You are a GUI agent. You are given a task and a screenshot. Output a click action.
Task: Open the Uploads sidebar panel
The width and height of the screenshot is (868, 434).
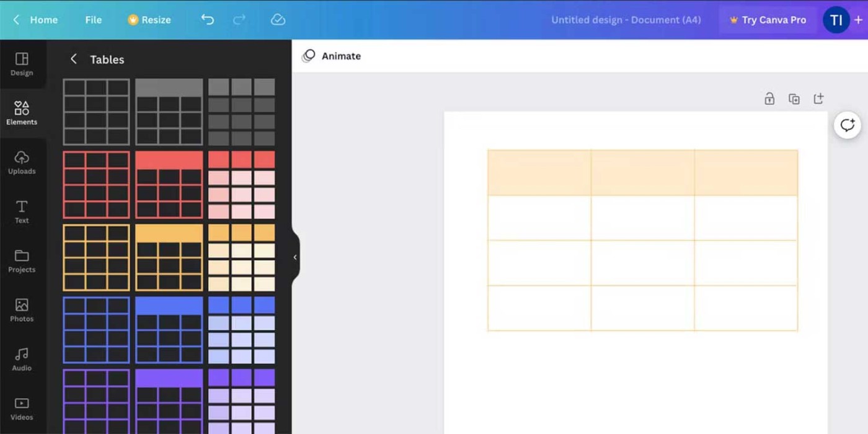22,162
